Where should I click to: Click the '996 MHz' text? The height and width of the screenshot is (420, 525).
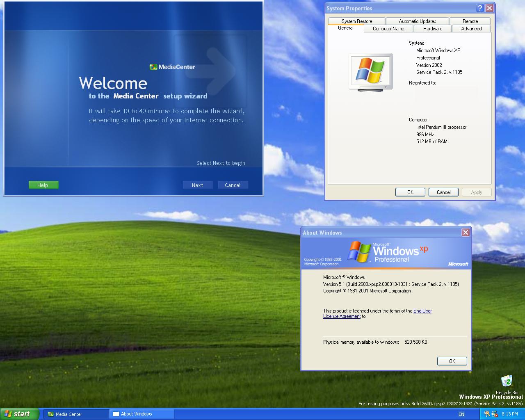click(x=425, y=135)
